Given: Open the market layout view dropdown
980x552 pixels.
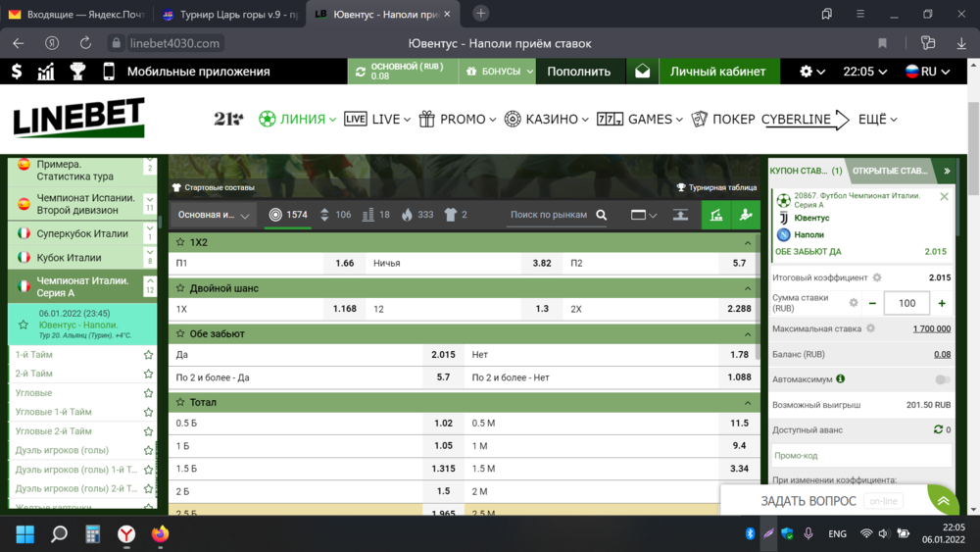Looking at the screenshot, I should tap(643, 215).
